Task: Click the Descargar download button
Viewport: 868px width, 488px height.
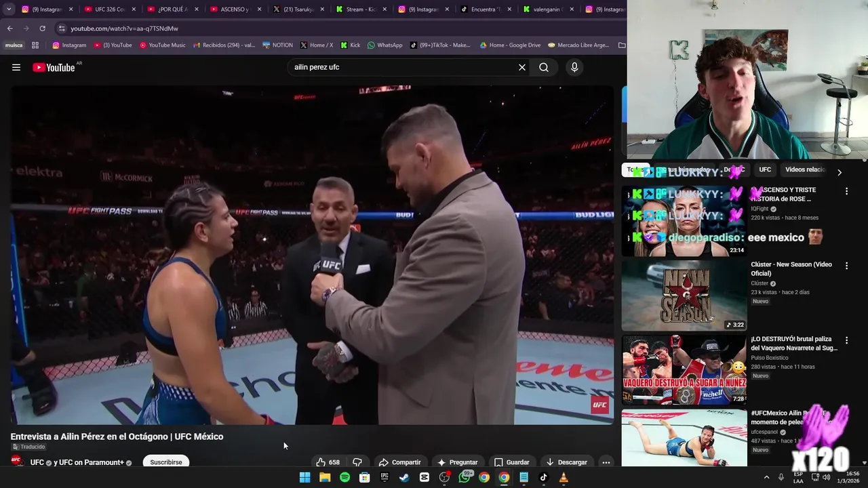Action: (x=566, y=462)
